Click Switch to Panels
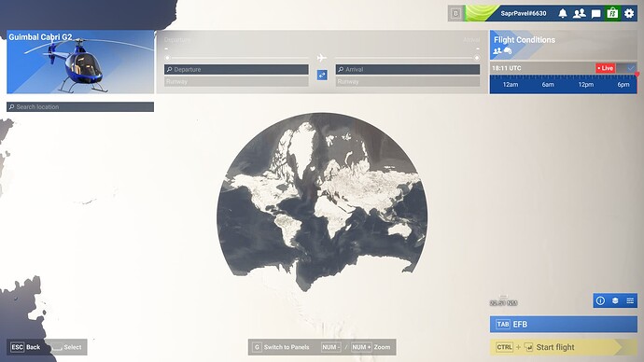 pos(281,347)
